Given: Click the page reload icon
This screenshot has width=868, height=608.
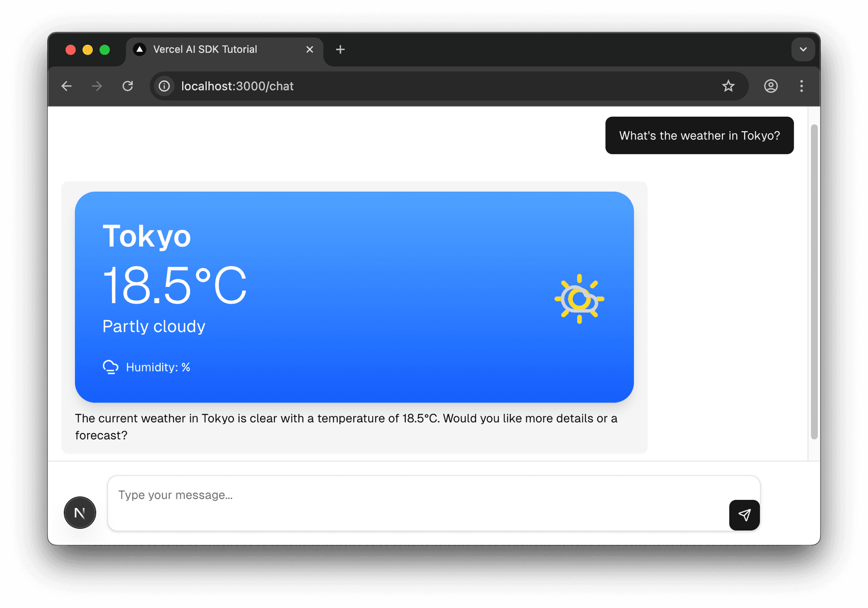Looking at the screenshot, I should [x=128, y=86].
